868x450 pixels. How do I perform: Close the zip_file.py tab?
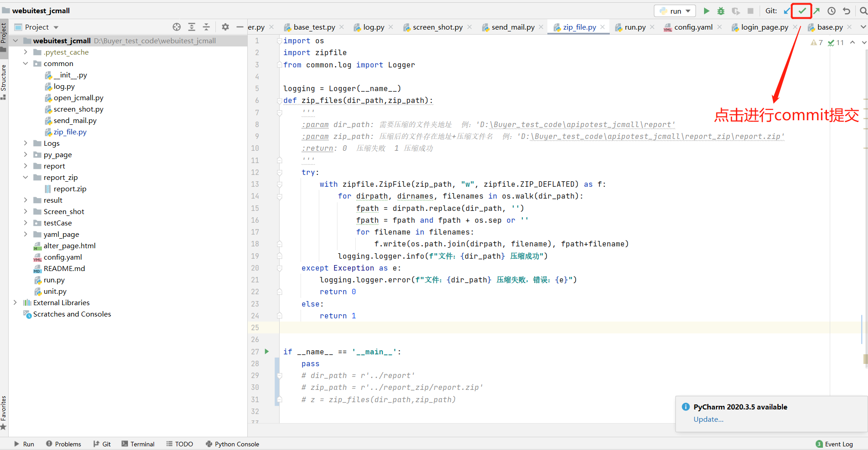click(602, 27)
